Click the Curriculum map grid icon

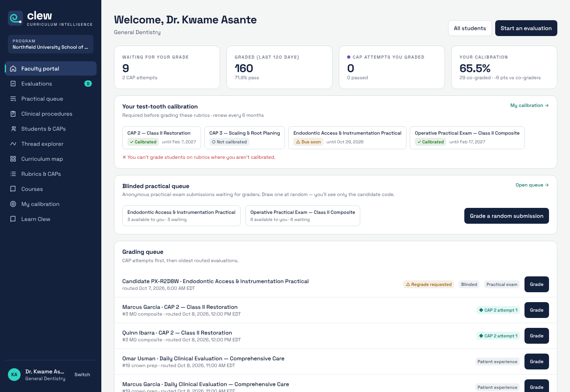[13, 159]
